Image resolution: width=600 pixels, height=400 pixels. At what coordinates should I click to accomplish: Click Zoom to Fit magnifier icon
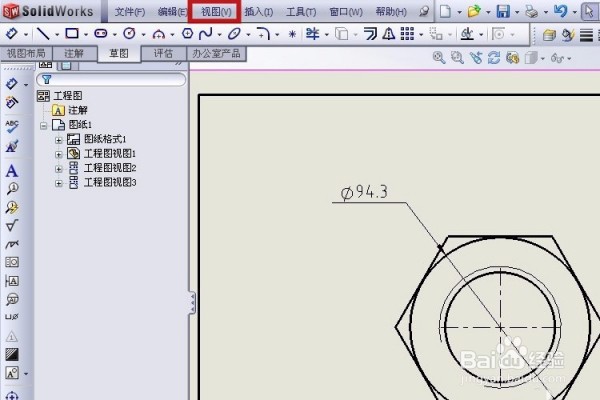click(x=439, y=58)
